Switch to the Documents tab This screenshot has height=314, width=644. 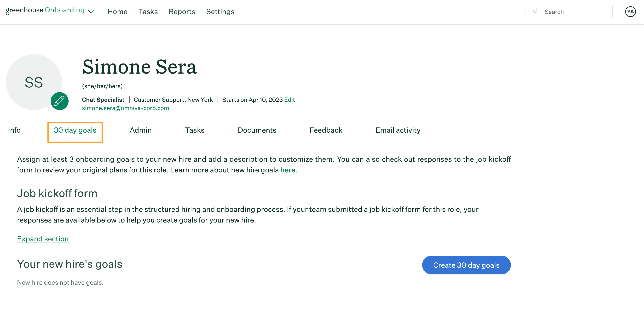pos(257,130)
